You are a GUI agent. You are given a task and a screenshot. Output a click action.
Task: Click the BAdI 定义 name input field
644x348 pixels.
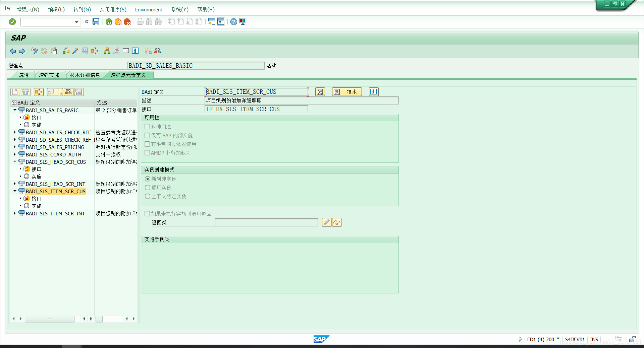[256, 92]
